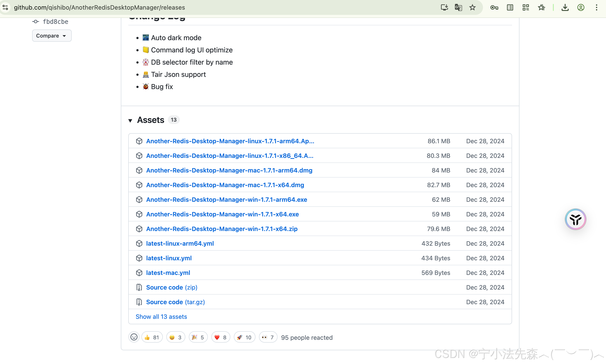Collapse the Assets section
606x364 pixels.
(130, 121)
